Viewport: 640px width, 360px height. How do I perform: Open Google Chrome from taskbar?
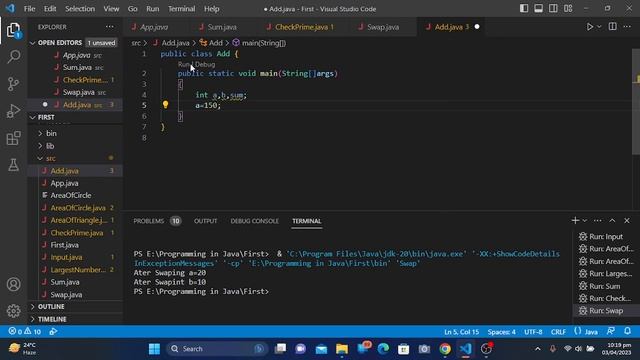coord(445,349)
